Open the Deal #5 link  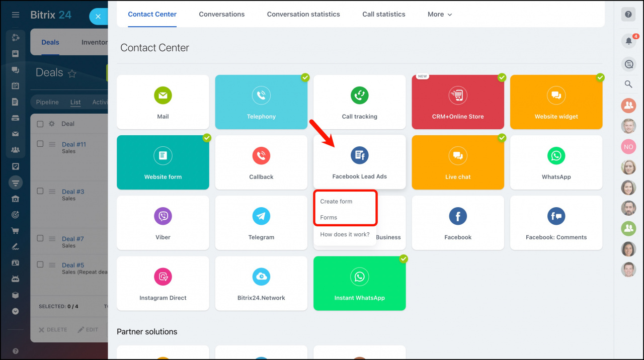pyautogui.click(x=73, y=265)
